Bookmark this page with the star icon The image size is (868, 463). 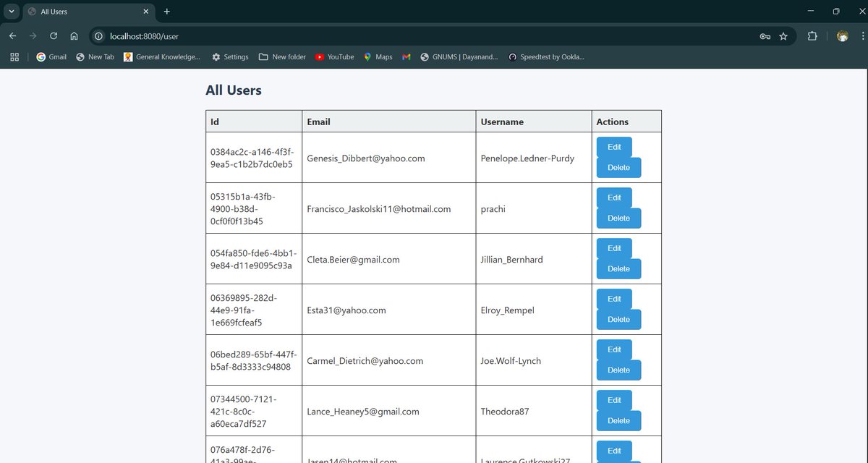pyautogui.click(x=783, y=36)
